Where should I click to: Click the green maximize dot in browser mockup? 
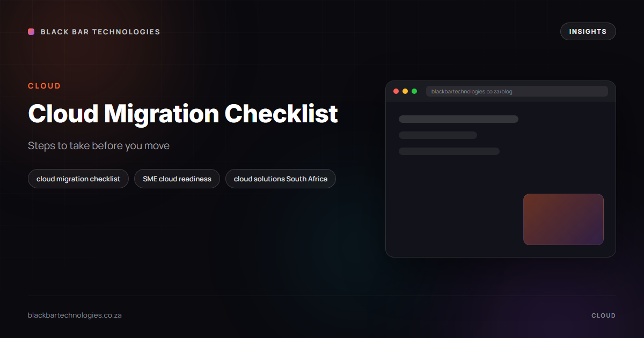414,91
